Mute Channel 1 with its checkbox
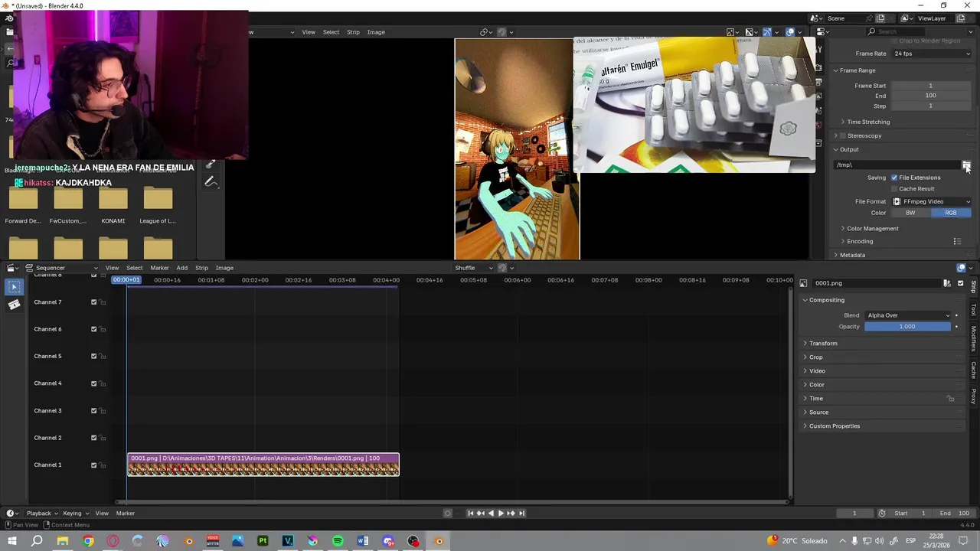980x551 pixels. tap(94, 465)
